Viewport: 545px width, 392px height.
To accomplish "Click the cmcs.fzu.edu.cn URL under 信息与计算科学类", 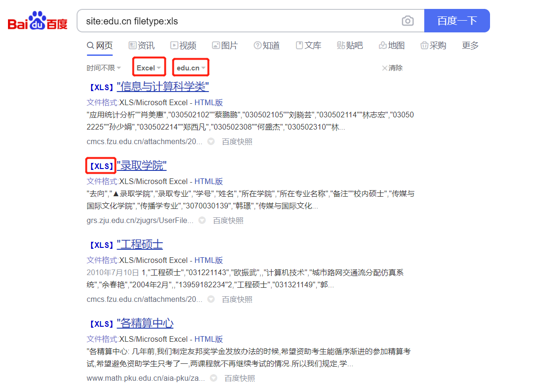I will (x=144, y=142).
